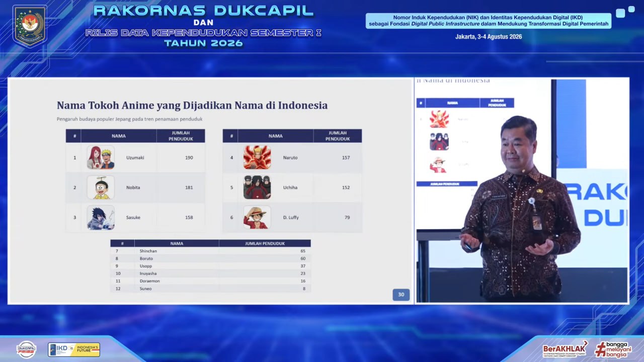This screenshot has width=644, height=362.
Task: Click rank number 6 beside the D. Luffy image
Action: (x=231, y=218)
